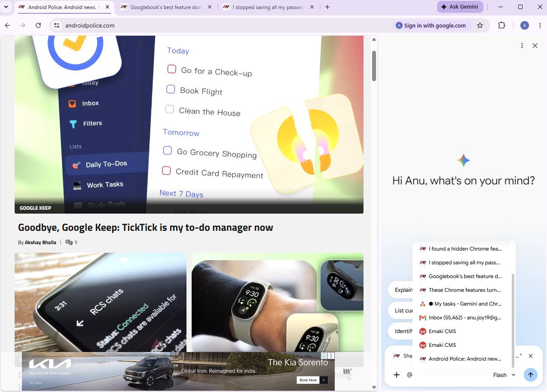Close the Googlebook's best feature tab
Viewport: 547px width, 392px height.
210,7
